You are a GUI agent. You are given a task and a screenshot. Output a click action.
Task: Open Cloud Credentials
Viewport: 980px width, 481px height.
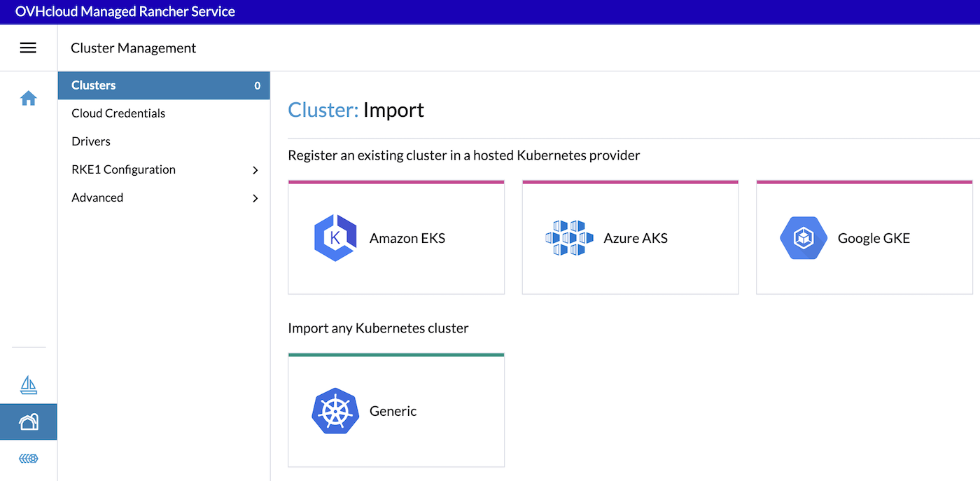pyautogui.click(x=118, y=113)
